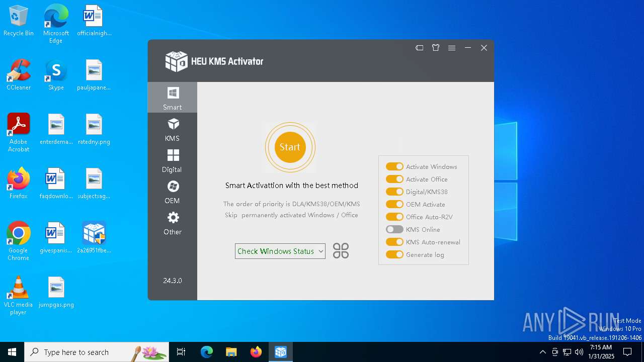Open the hamburger menu in title bar
Image resolution: width=644 pixels, height=362 pixels.
click(x=452, y=48)
